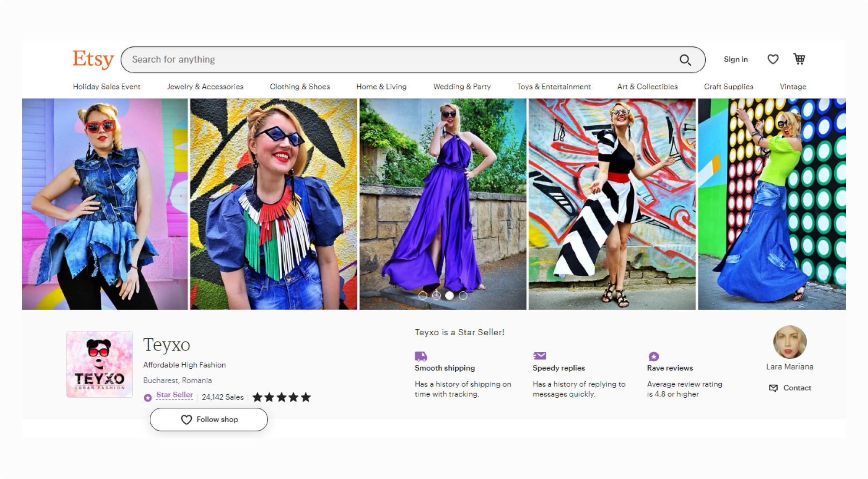Click the striped dress banner photo
The width and height of the screenshot is (868, 479).
[612, 204]
